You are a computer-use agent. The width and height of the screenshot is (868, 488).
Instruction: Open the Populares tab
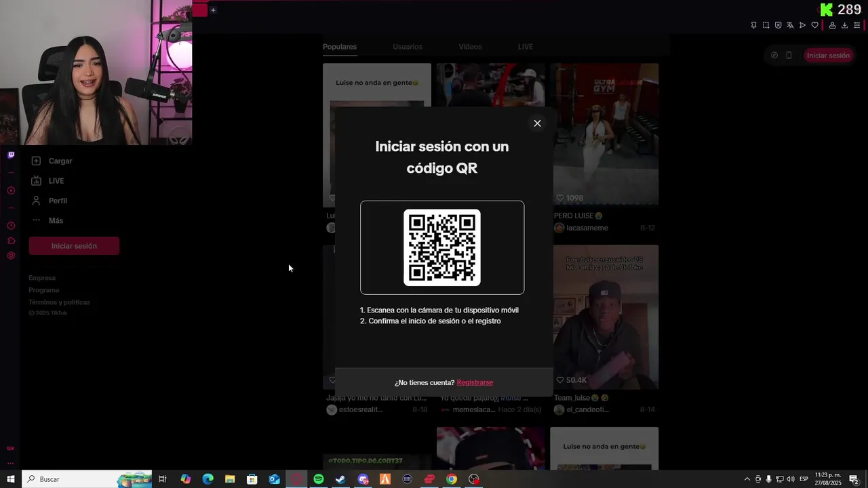point(340,47)
